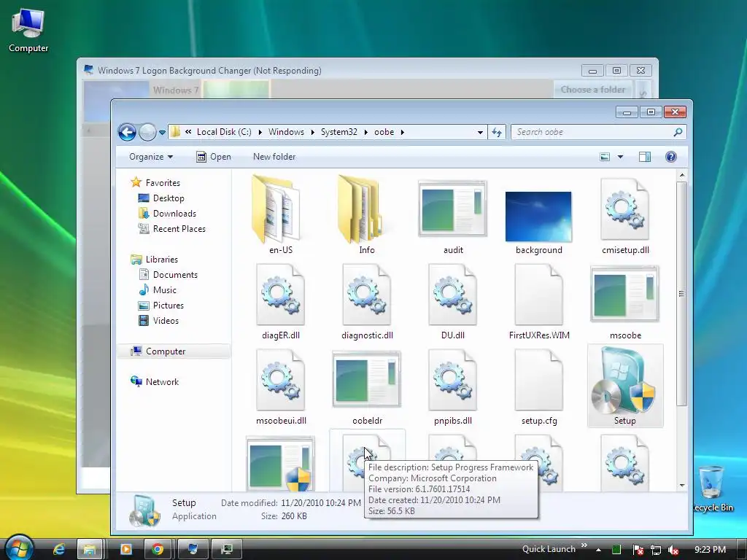Click the 9:23 PM clock

click(x=710, y=549)
